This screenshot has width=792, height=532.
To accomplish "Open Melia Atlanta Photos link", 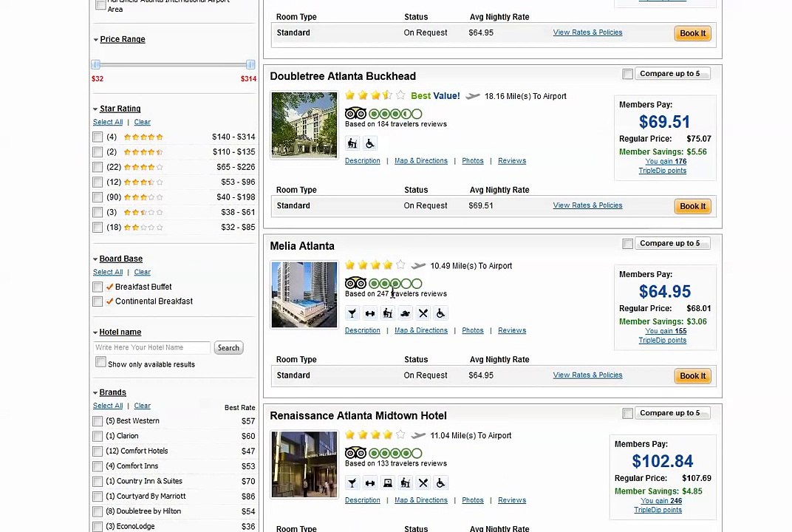I will pyautogui.click(x=473, y=330).
